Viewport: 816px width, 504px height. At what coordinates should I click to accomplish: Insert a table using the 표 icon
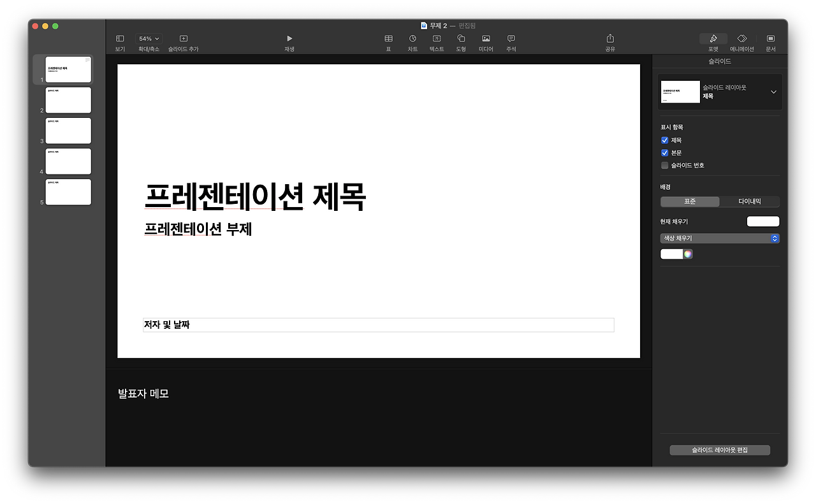click(x=388, y=38)
